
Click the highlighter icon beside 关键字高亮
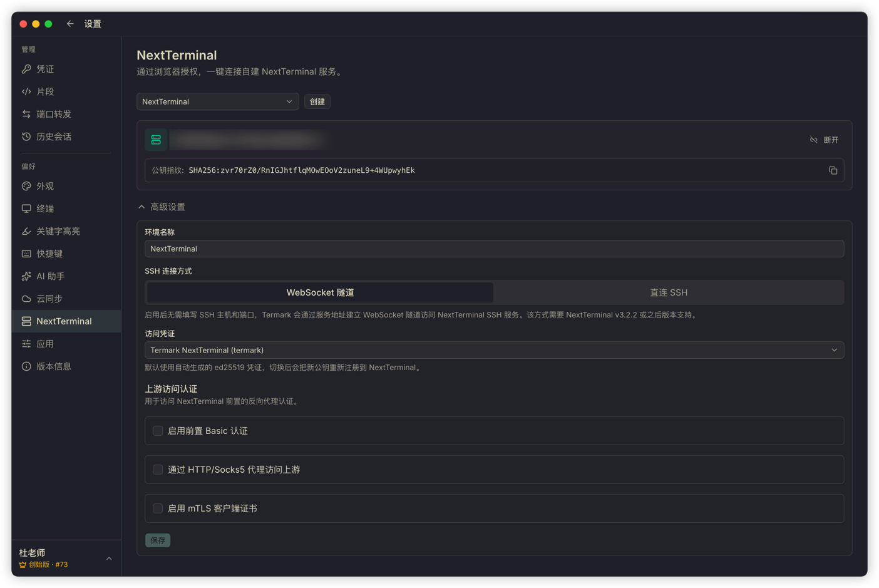[x=26, y=231]
